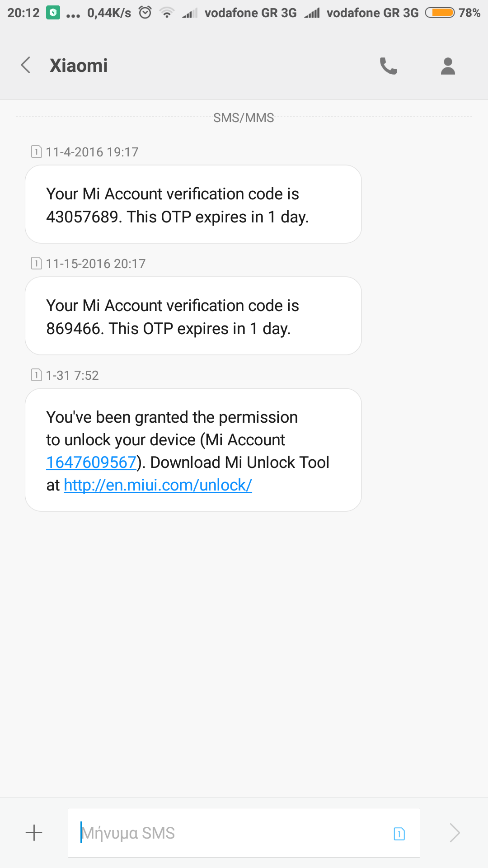Tap the battery indicator icon
Viewport: 488px width, 868px height.
pyautogui.click(x=440, y=13)
